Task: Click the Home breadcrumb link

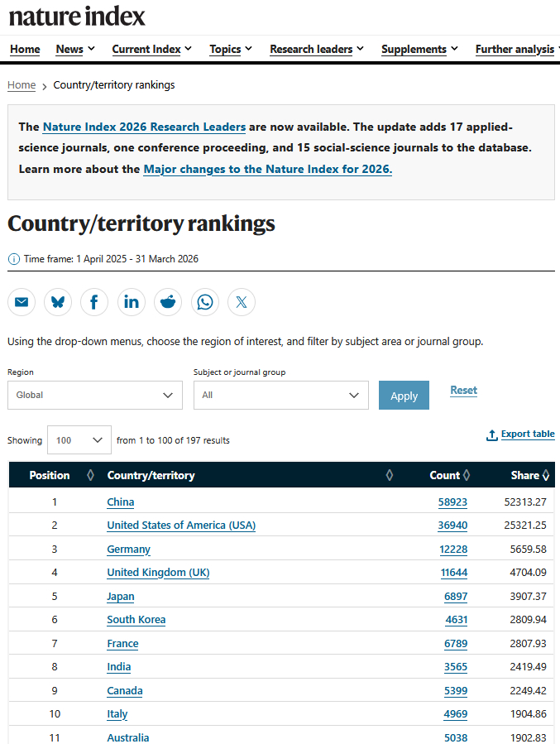Action: (x=22, y=85)
